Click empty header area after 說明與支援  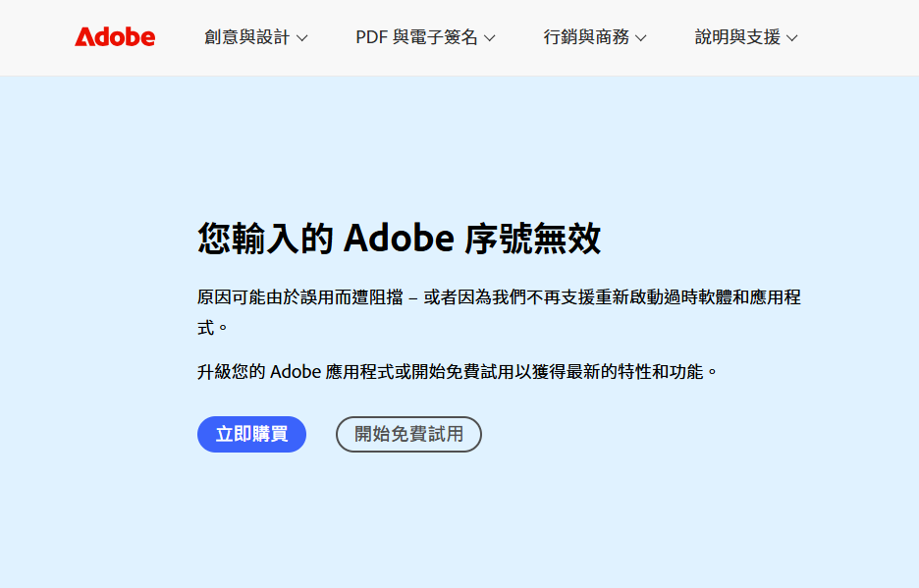[856, 37]
